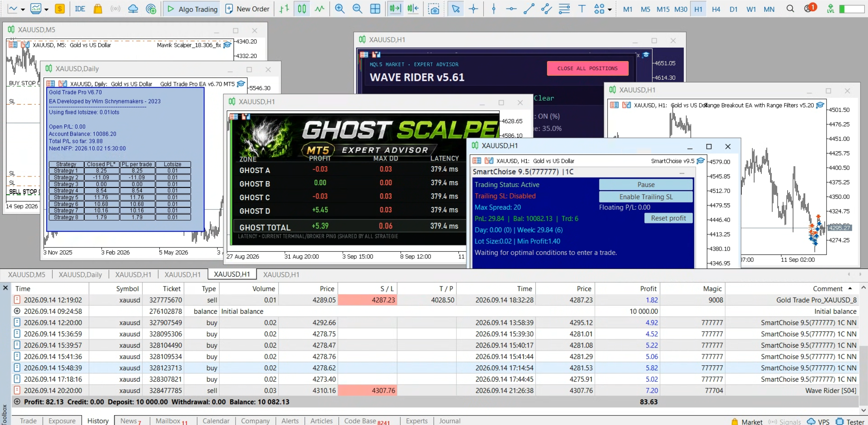This screenshot has height=425, width=868.
Task: Select the horizontal line drawing tool
Action: (x=511, y=9)
